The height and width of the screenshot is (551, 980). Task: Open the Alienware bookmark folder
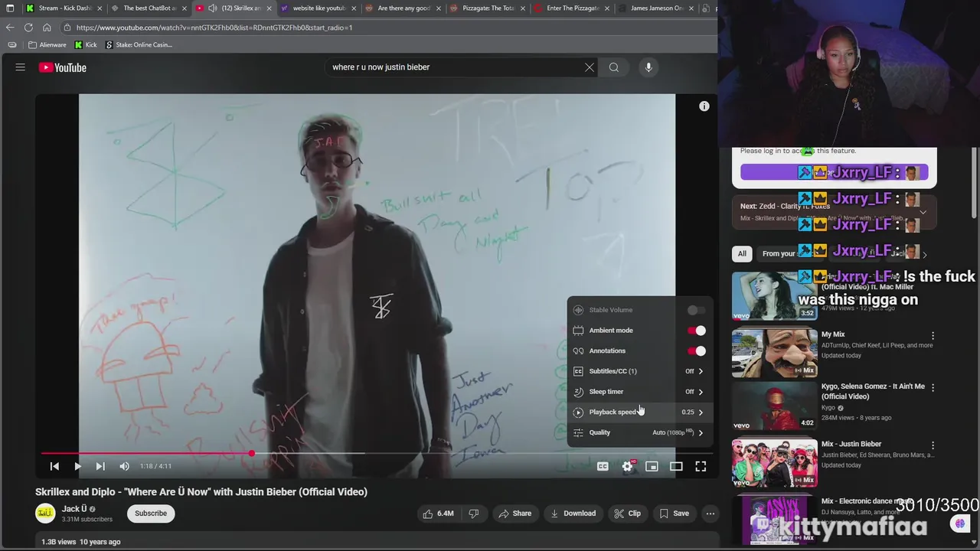(47, 45)
